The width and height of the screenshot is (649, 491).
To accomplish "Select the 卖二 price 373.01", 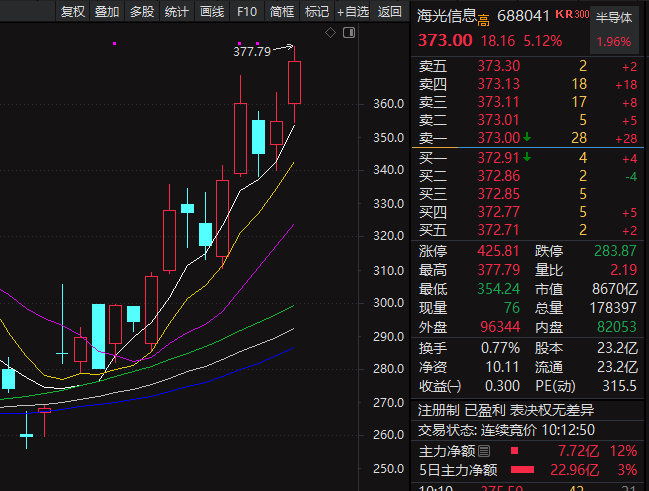I will [x=498, y=120].
